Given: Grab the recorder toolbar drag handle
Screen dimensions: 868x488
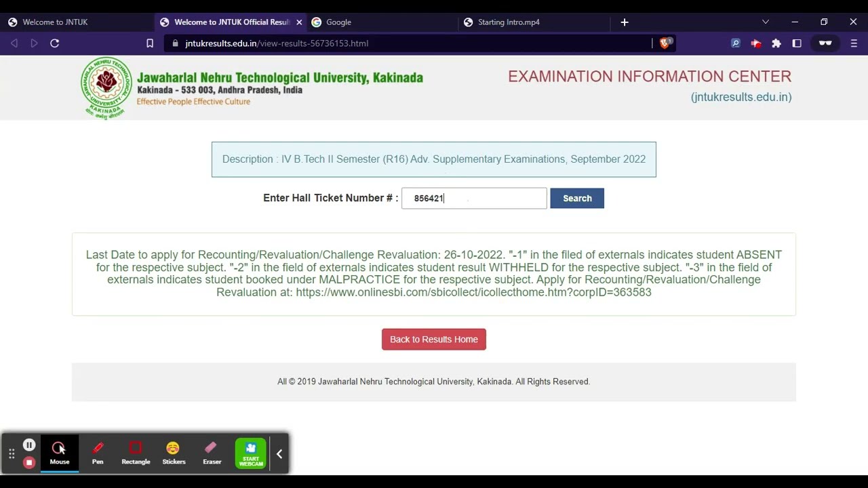Looking at the screenshot, I should coord(12,453).
